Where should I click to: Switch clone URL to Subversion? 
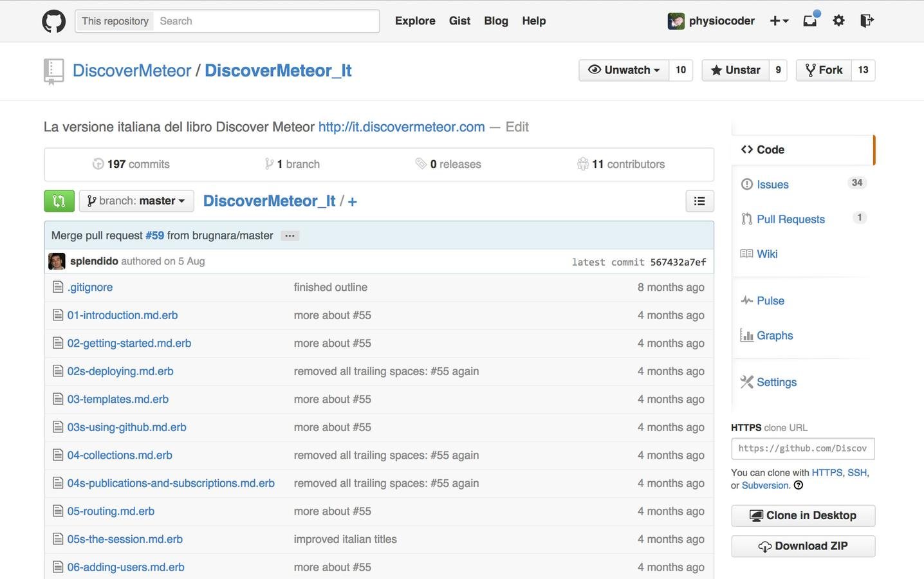[765, 486]
